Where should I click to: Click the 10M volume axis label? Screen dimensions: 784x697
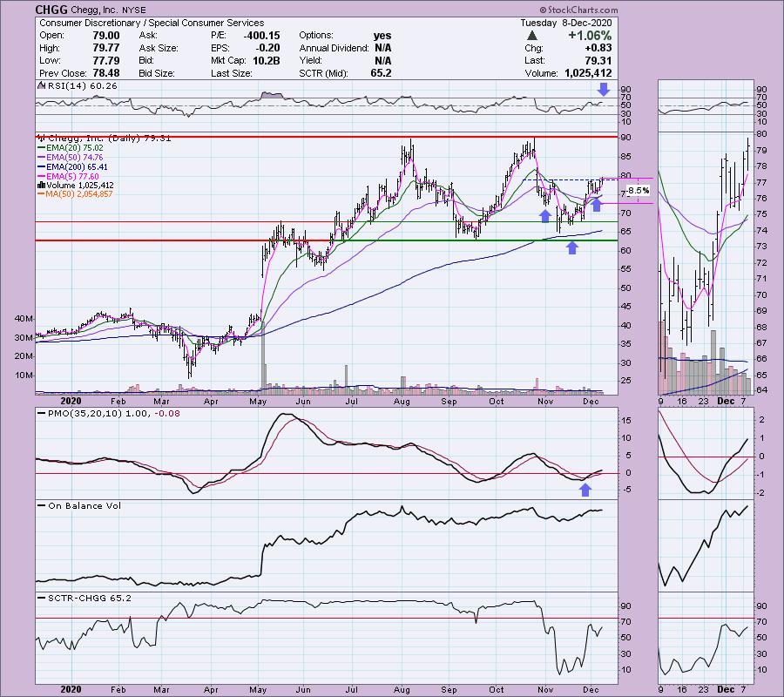24,375
